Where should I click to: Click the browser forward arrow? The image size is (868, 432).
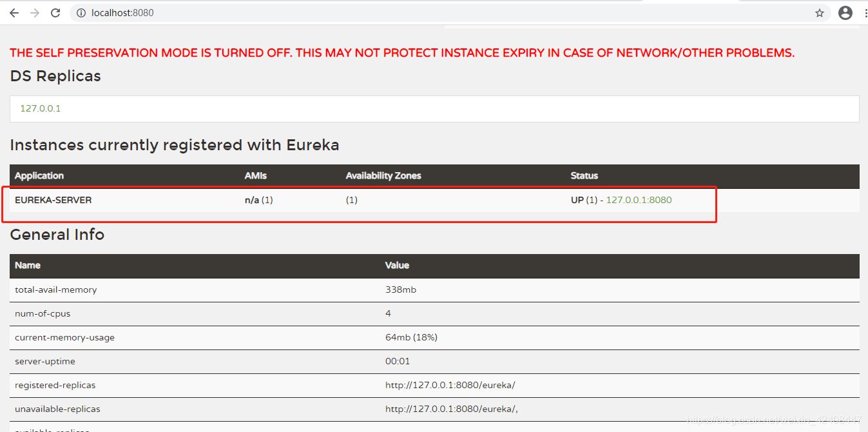click(x=35, y=13)
